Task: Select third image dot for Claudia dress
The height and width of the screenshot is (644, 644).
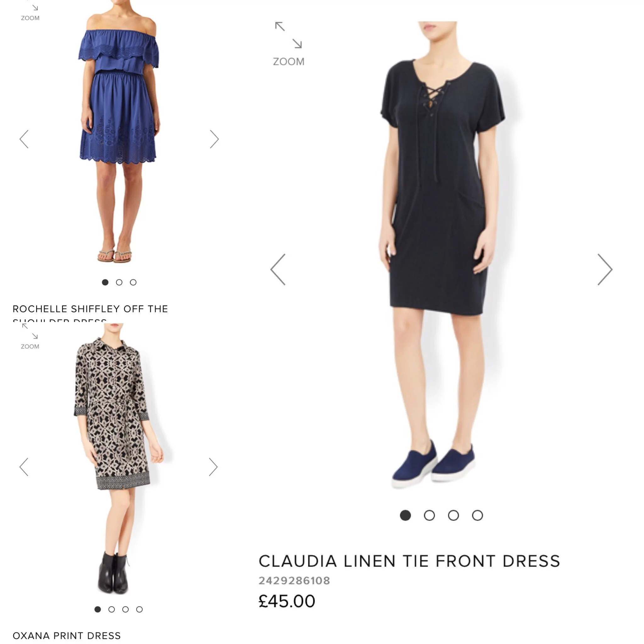Action: point(453,515)
